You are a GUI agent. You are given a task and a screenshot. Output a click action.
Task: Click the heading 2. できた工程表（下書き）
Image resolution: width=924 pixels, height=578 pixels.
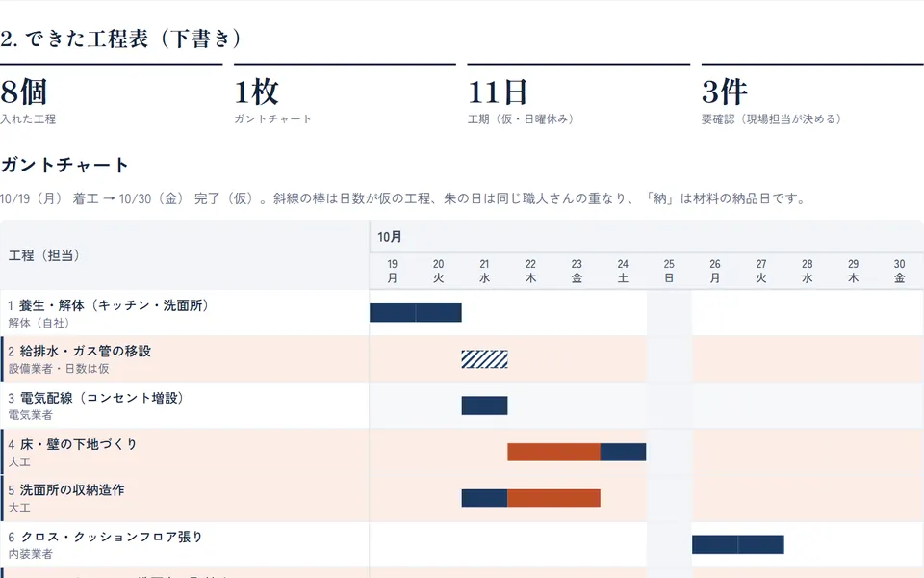[121, 39]
